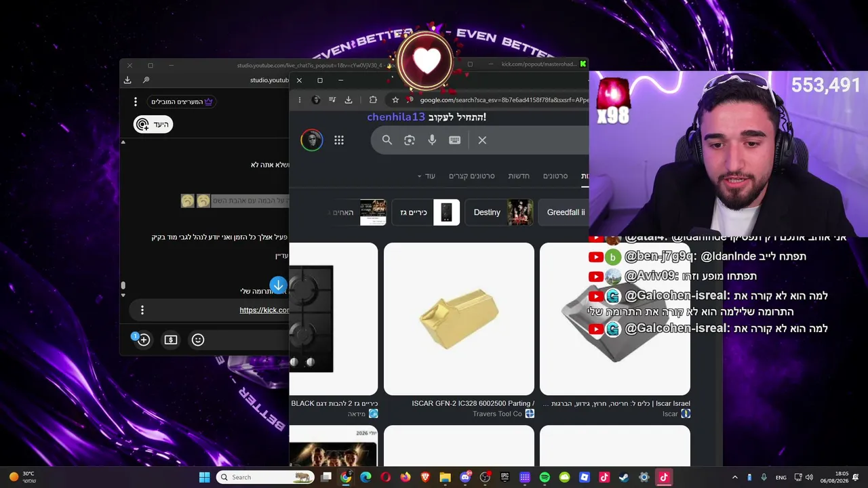The width and height of the screenshot is (868, 488).
Task: Open the ISCAR GFN-2 IC328 6002500 Parting title
Action: tap(473, 403)
